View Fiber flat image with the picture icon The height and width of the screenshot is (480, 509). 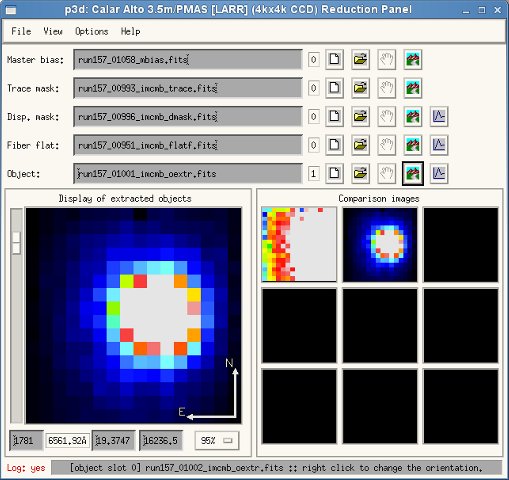413,145
